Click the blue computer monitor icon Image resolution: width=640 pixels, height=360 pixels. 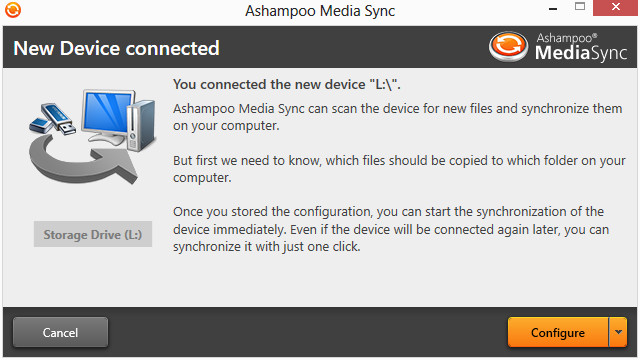[108, 118]
